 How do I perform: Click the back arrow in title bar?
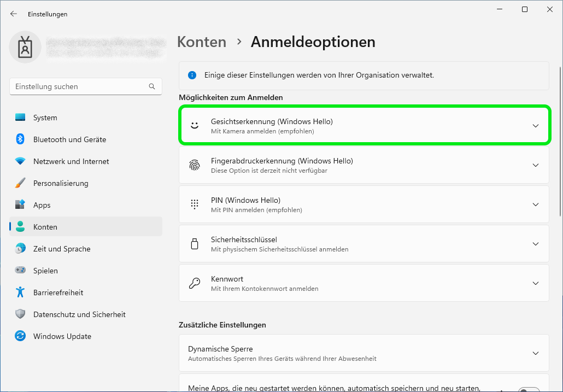pyautogui.click(x=14, y=14)
